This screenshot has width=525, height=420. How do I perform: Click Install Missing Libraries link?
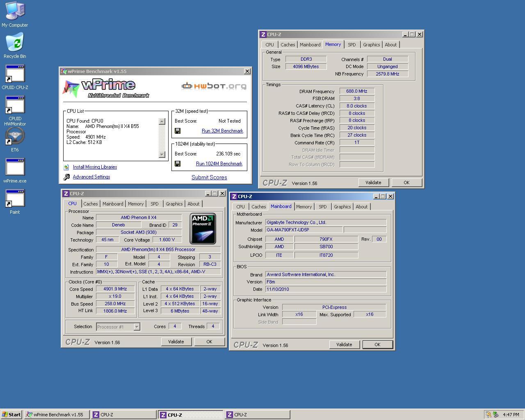click(x=95, y=167)
